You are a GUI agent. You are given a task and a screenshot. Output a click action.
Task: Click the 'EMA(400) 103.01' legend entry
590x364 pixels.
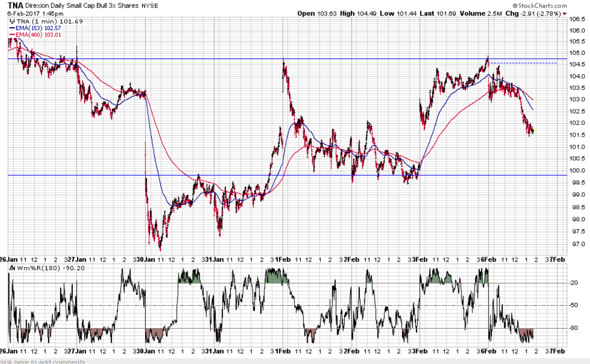tap(38, 35)
